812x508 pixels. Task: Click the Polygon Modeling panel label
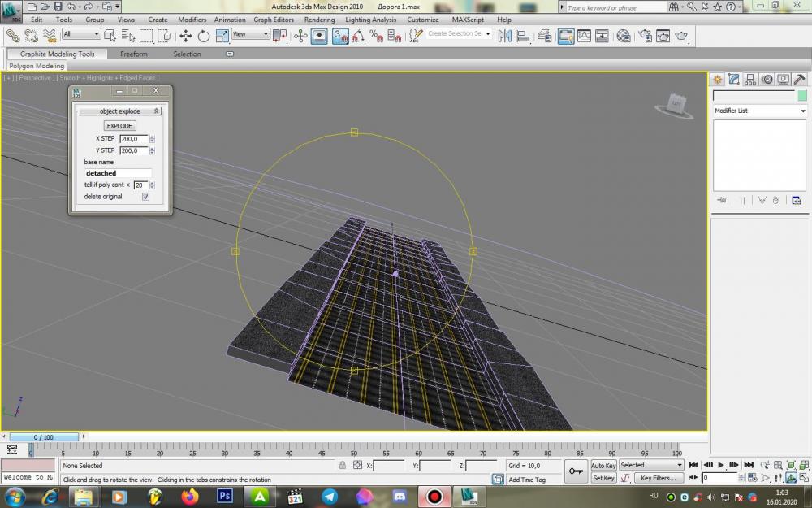tap(37, 66)
